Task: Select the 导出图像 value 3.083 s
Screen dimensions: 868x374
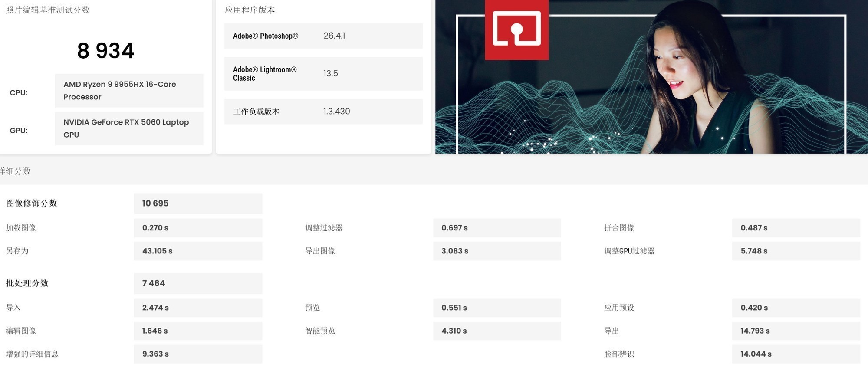Action: coord(497,251)
